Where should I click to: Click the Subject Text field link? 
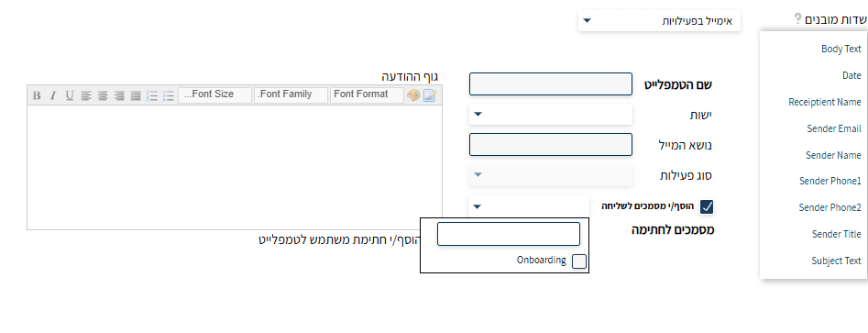click(837, 261)
